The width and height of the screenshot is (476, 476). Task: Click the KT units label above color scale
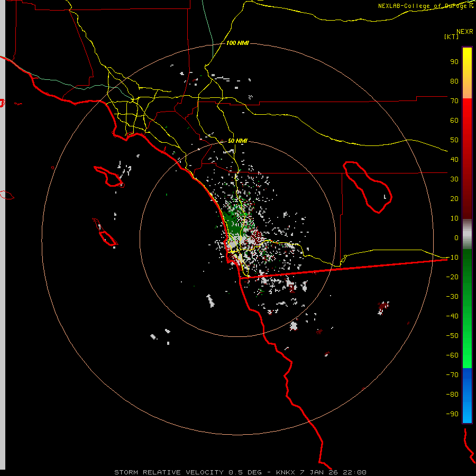click(x=451, y=36)
